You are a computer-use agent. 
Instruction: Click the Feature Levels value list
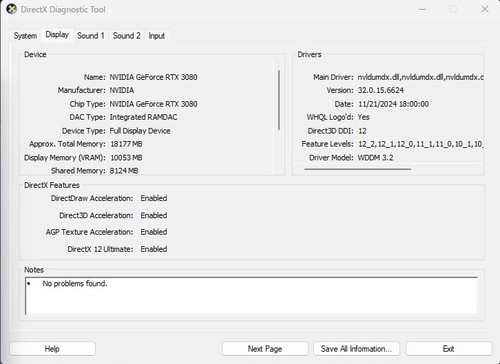coord(421,144)
